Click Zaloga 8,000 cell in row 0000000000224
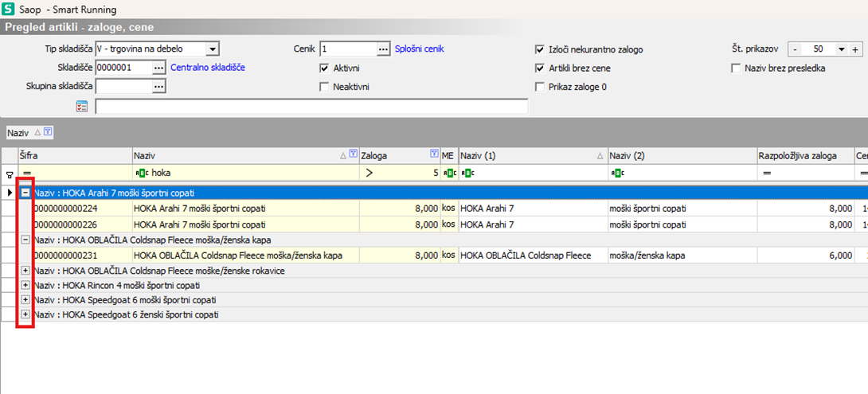868x394 pixels. pos(399,208)
